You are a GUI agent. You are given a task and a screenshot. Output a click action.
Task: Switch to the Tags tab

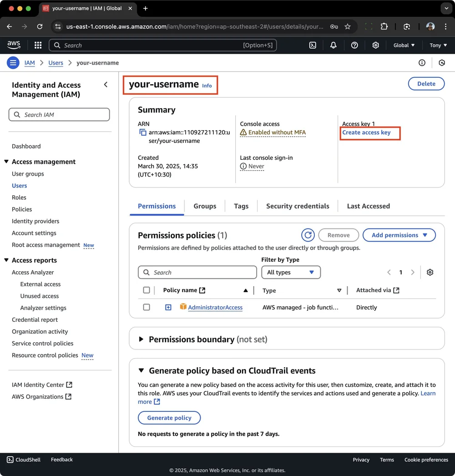pos(241,206)
